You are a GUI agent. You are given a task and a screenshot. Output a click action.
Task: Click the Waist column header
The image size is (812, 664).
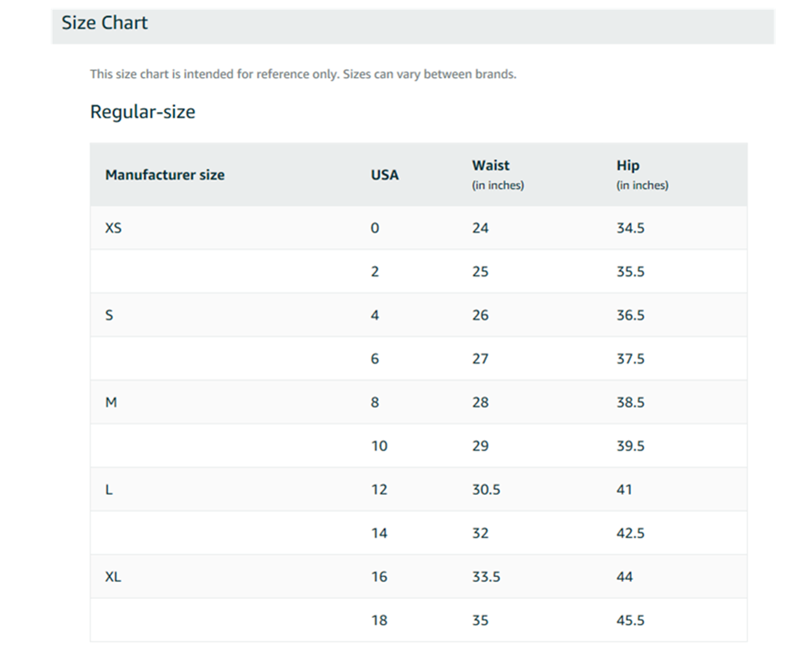pyautogui.click(x=498, y=175)
